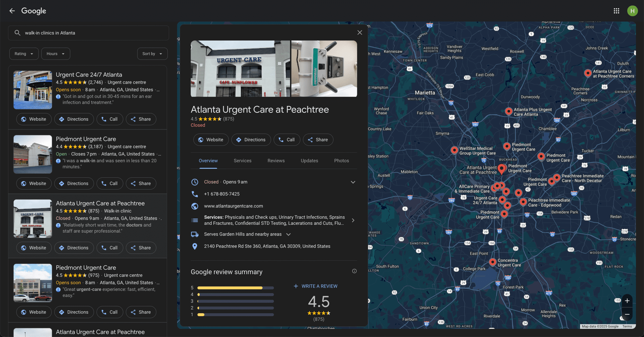Open the Google apps grid
This screenshot has width=644, height=337.
pos(616,11)
